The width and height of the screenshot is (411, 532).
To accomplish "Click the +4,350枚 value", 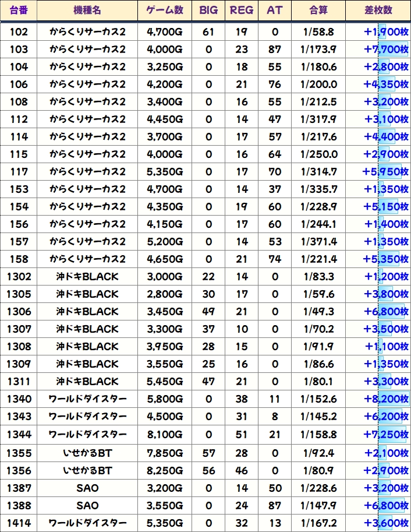I will pos(386,84).
